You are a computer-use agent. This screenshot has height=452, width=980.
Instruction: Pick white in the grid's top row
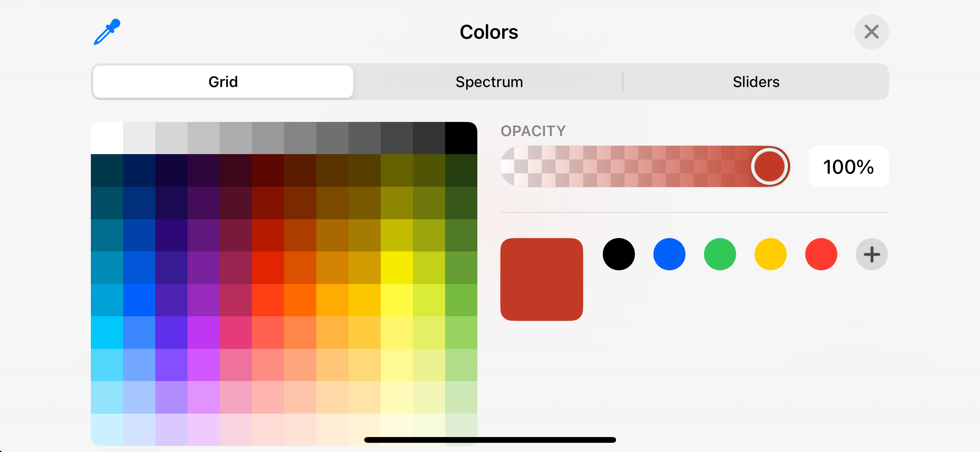[x=107, y=138]
